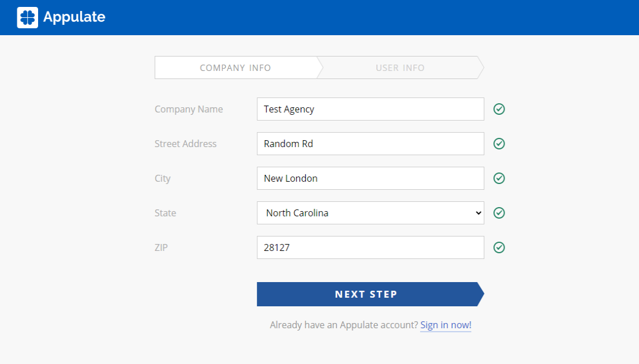Click validation checkmark next to City
This screenshot has height=364, width=639.
coord(499,178)
